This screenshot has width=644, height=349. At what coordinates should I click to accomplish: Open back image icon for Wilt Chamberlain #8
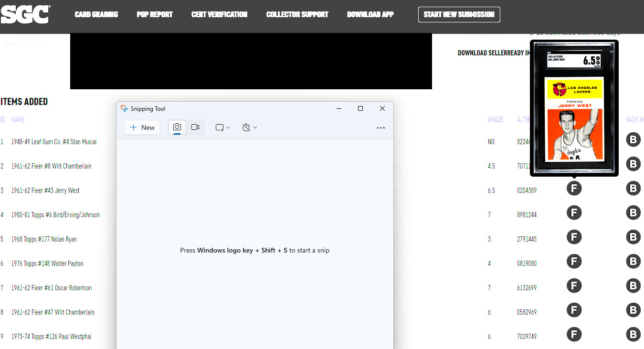(633, 164)
